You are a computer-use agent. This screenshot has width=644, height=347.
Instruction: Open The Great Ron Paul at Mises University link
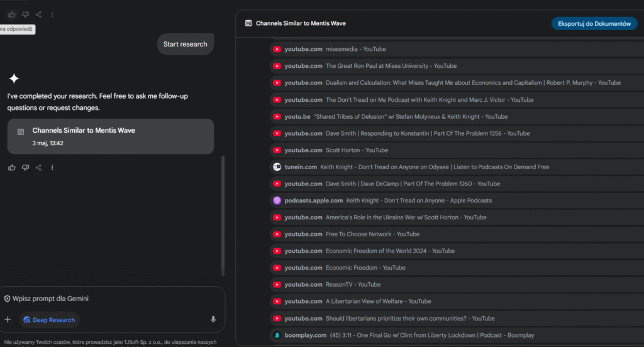[457, 66]
